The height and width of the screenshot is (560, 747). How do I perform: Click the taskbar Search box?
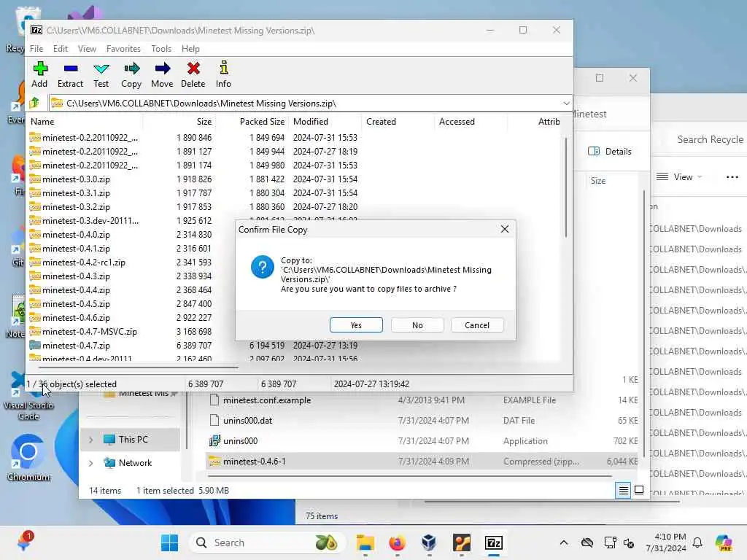(267, 542)
